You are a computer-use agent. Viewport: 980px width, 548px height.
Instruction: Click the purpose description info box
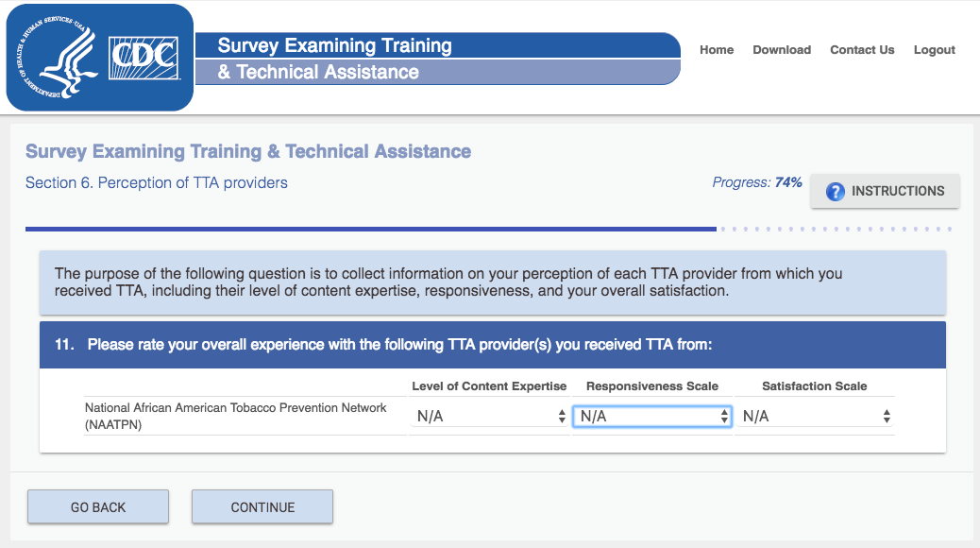point(492,283)
